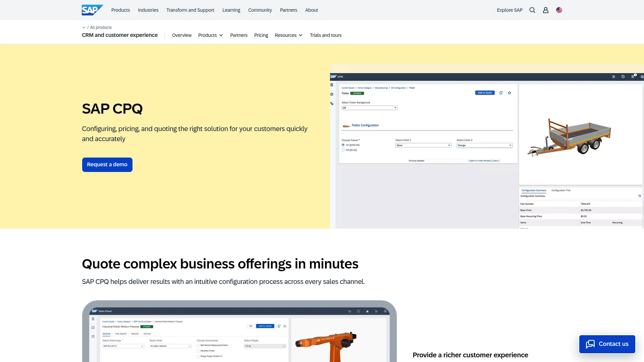Click the history clock icon in SAP CPQ trailer header
Screen dimensions: 644x362
coord(623,77)
